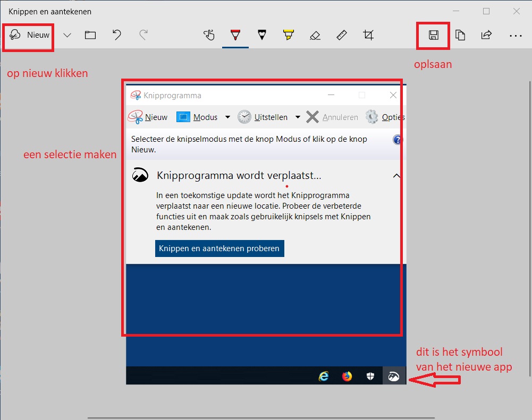Image resolution: width=532 pixels, height=420 pixels.
Task: Copy the snip to clipboard
Action: click(460, 36)
